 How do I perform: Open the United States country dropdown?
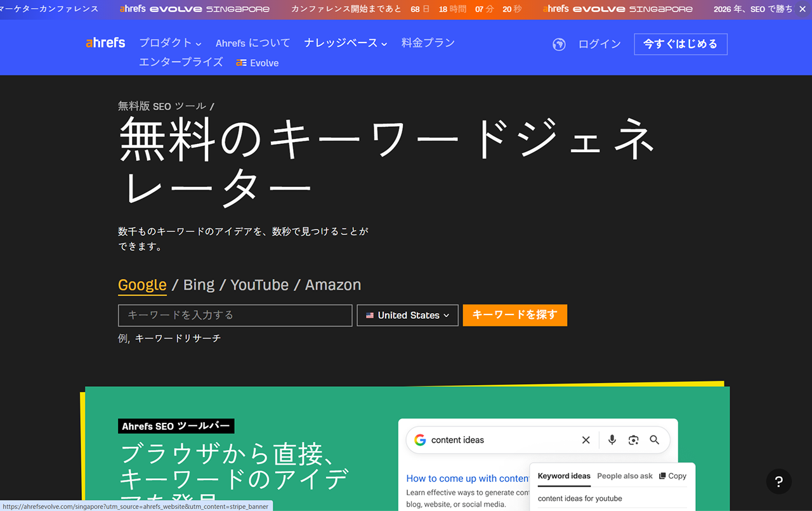coord(407,315)
